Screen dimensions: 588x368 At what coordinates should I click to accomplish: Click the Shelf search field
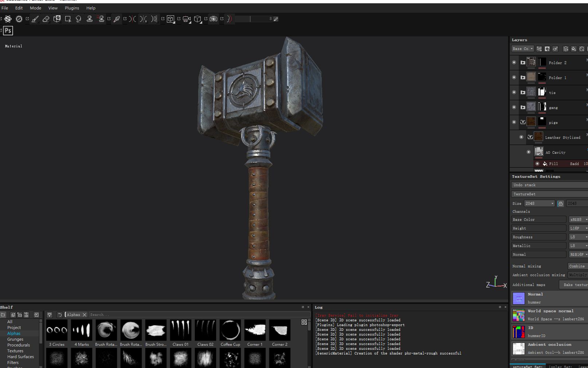point(199,315)
